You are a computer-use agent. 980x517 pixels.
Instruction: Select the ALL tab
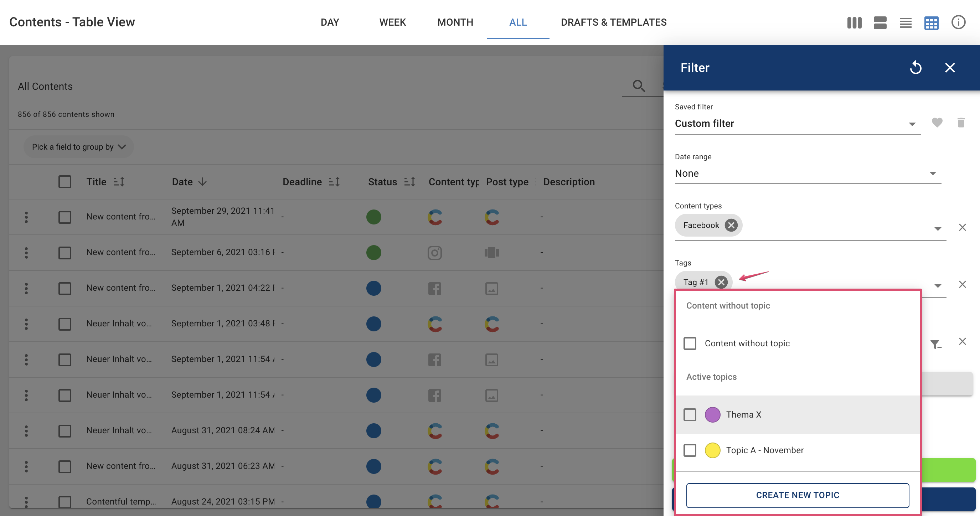[518, 22]
